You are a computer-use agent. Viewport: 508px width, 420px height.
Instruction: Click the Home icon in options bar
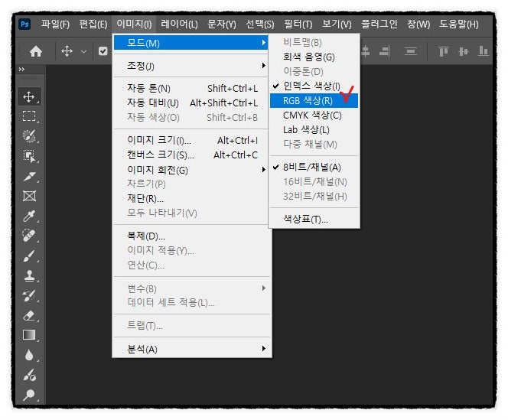pos(36,51)
